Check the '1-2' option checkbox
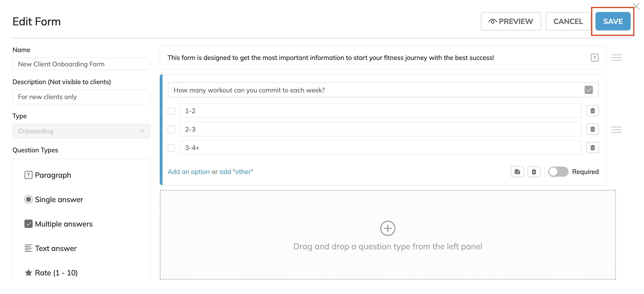The height and width of the screenshot is (294, 644). point(171,111)
